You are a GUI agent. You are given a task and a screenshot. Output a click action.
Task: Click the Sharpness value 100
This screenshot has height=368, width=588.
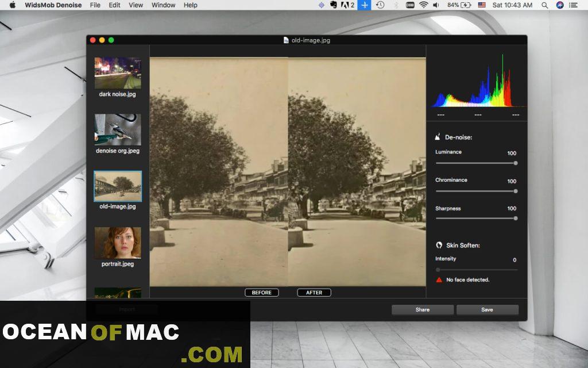click(x=512, y=208)
